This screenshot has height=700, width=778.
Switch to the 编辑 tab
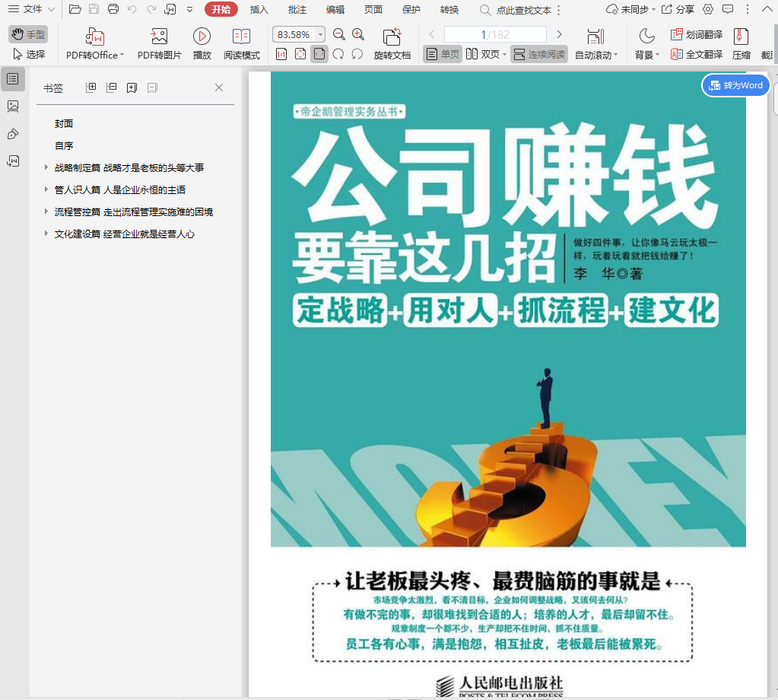[335, 9]
